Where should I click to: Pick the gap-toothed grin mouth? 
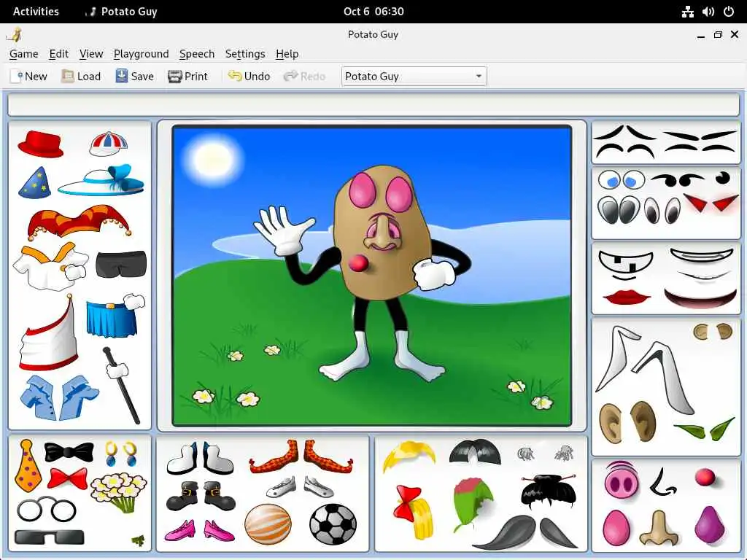(x=625, y=265)
